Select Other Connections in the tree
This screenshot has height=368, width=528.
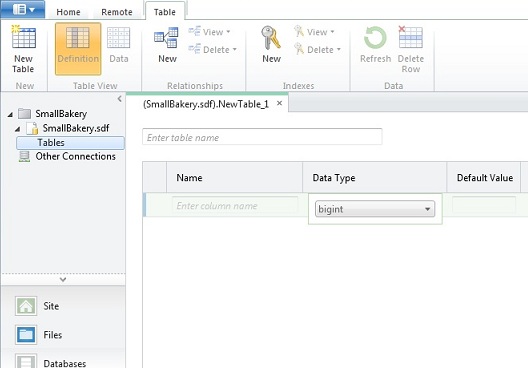(x=75, y=157)
